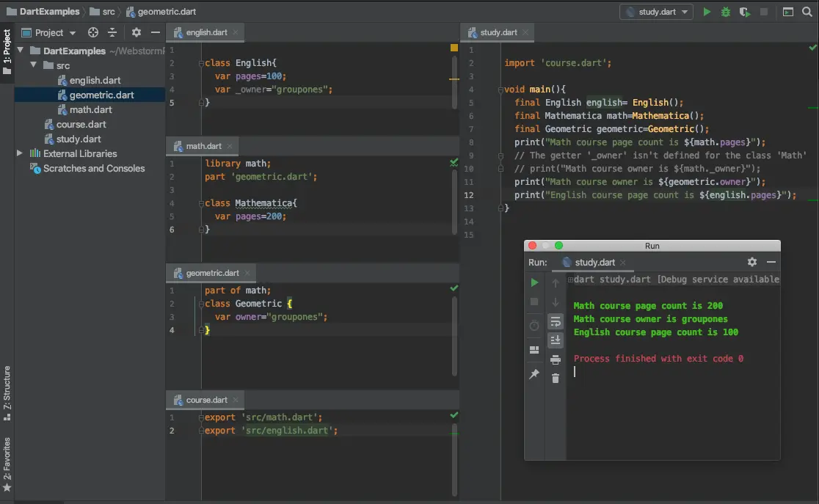Click the Debug bug icon in top toolbar
819x504 pixels.
click(x=726, y=12)
